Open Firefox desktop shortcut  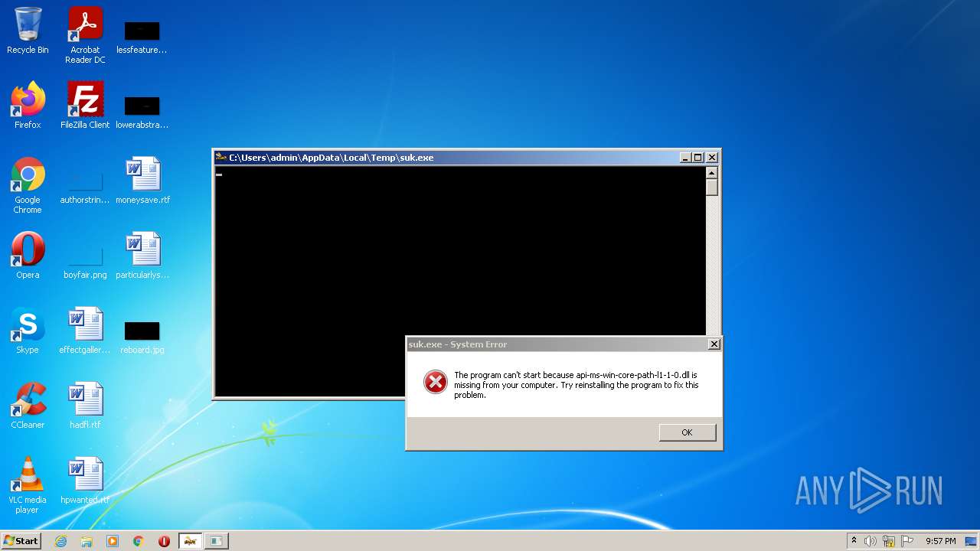[x=28, y=106]
